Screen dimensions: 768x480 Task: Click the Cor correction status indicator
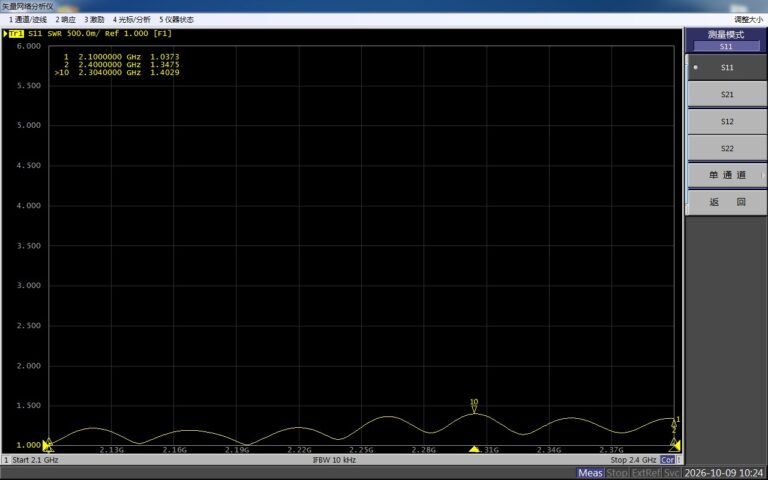click(667, 460)
